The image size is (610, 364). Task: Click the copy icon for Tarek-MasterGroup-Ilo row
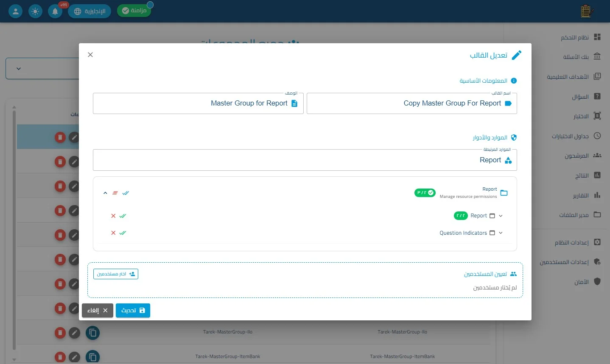pos(92,333)
